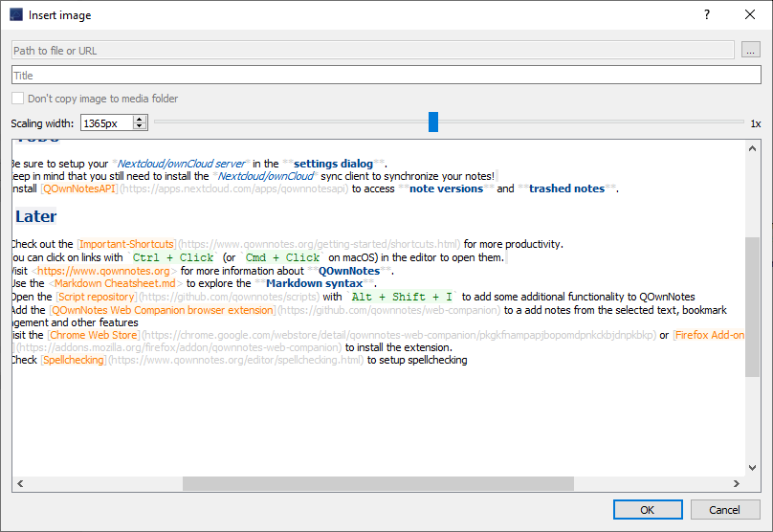This screenshot has width=773, height=532.
Task: Click the "Nextcloud/ownCloud server" italic text
Action: click(181, 164)
